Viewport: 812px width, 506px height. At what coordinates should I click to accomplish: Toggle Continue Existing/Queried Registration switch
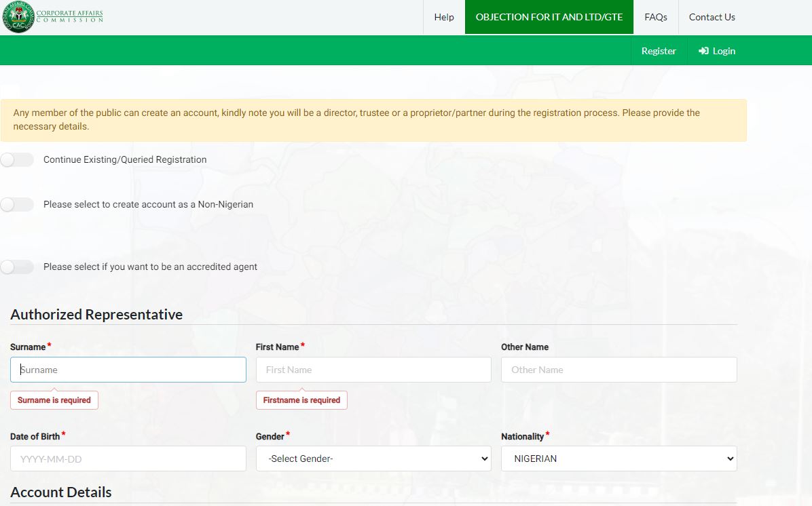pos(18,159)
